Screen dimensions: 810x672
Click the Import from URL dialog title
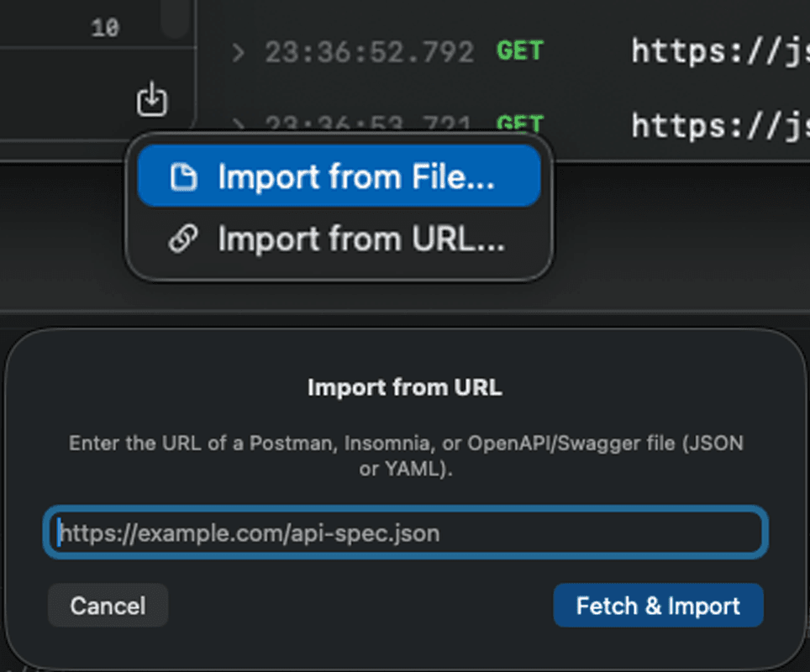pos(406,387)
